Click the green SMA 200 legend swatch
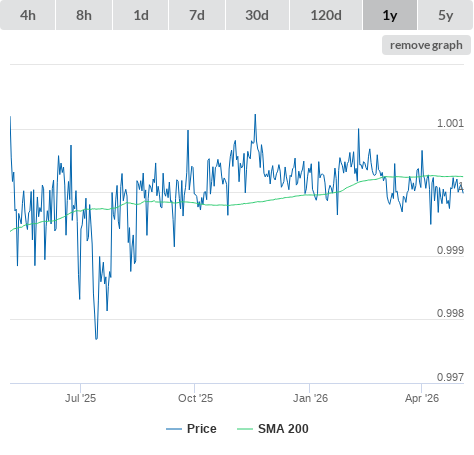Screen dimensions: 474x455 tap(245, 429)
